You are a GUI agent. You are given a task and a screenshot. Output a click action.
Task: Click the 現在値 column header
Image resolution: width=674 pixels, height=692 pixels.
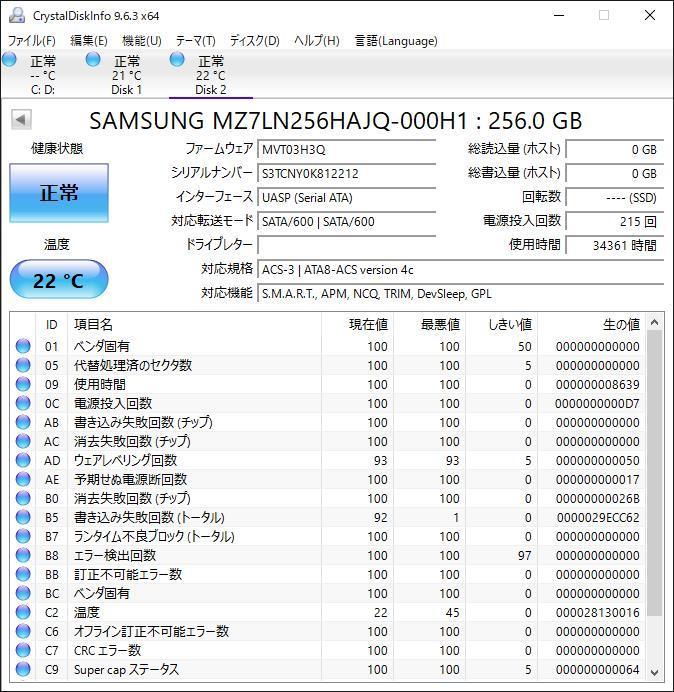[358, 324]
